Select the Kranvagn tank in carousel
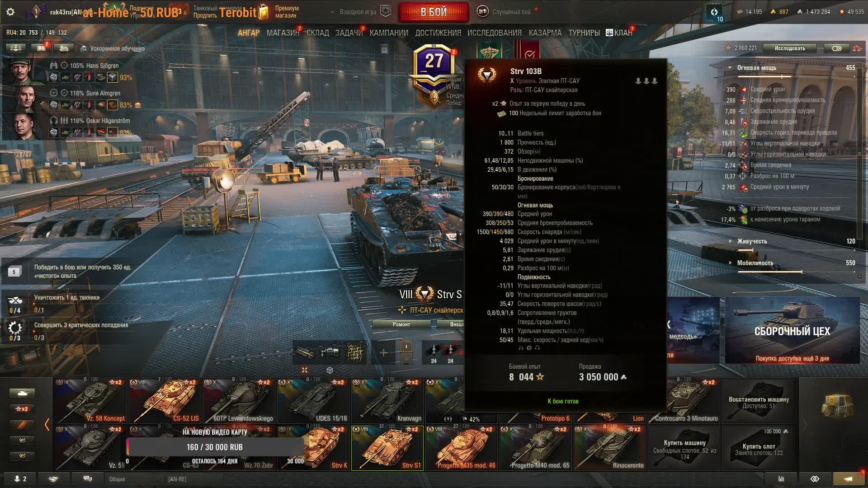This screenshot has height=488, width=868. 387,401
